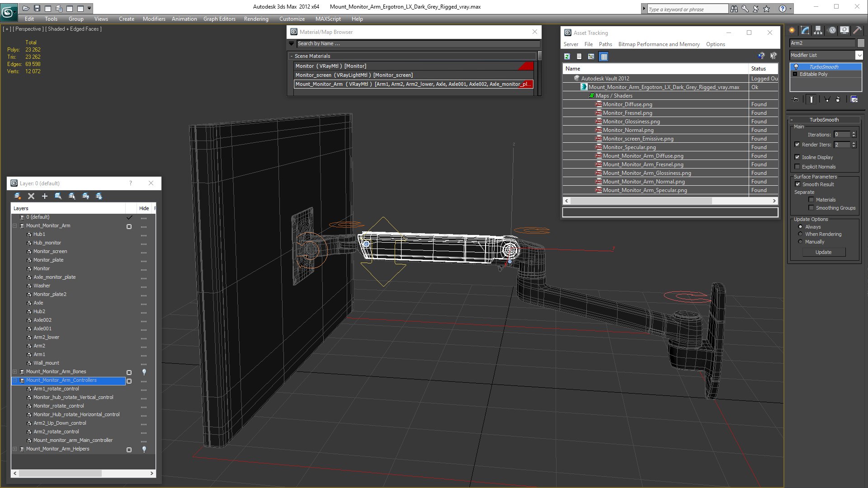The height and width of the screenshot is (488, 868).
Task: Click Pin Stack icon below modifier stack
Action: click(796, 99)
